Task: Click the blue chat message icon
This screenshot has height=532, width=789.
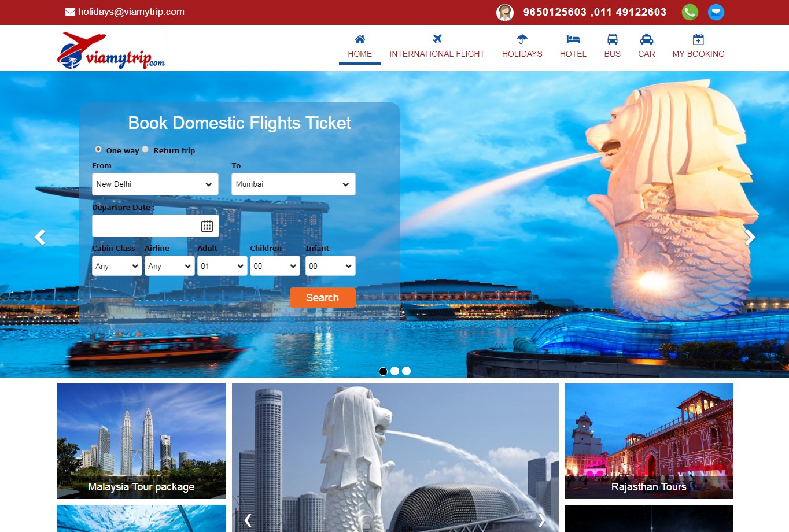Action: coord(716,12)
